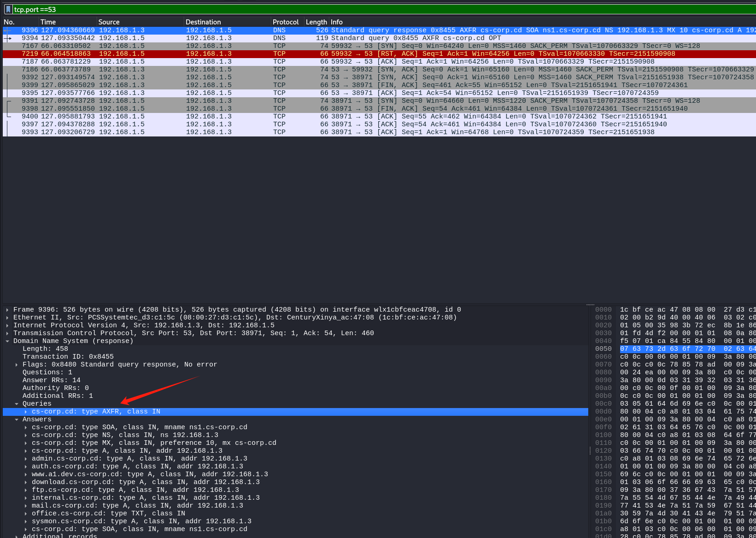Sort packets by the Protocol column header
The height and width of the screenshot is (538, 756).
[287, 22]
